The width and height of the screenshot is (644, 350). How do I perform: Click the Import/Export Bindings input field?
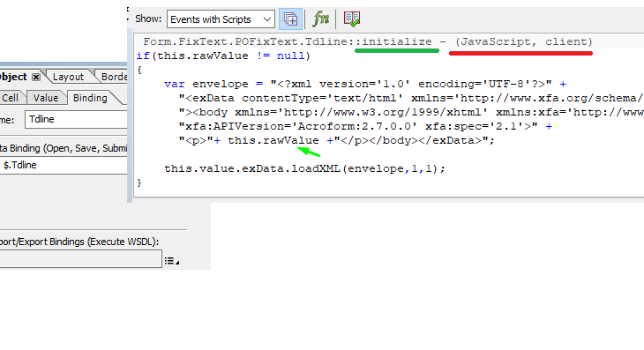coord(80,259)
